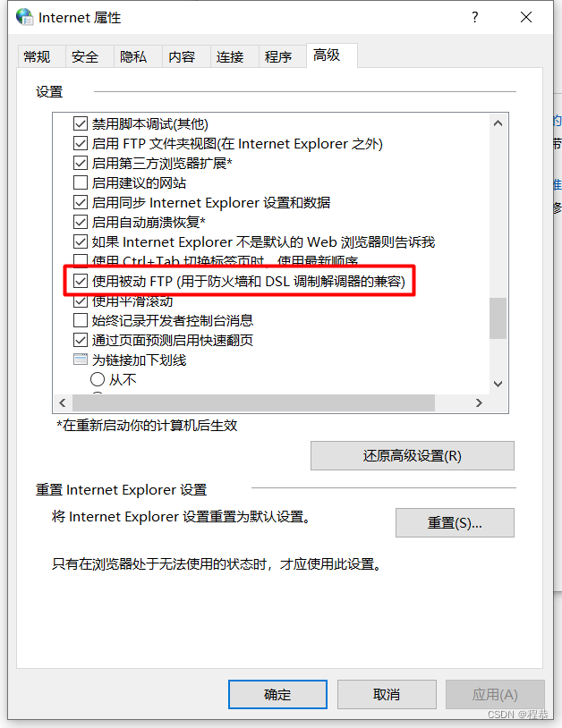Enable 启用建议的网站 checkbox
The height and width of the screenshot is (728, 562).
tap(81, 182)
